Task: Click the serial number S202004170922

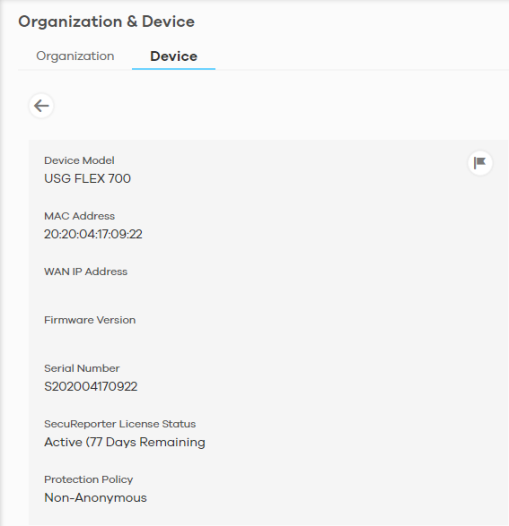Action: pyautogui.click(x=91, y=386)
